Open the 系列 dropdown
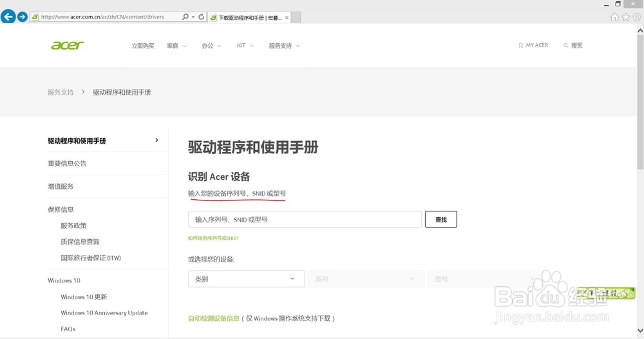The image size is (644, 339). (366, 278)
